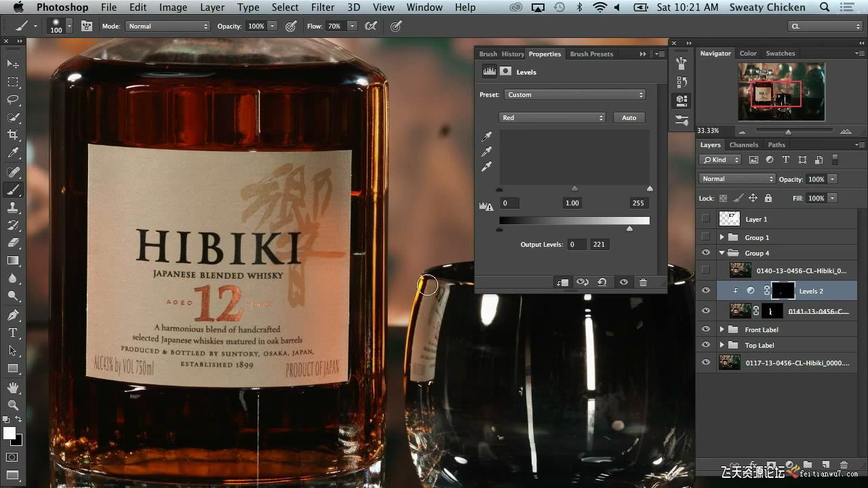Open the Image menu
The image size is (868, 488).
pos(173,7)
